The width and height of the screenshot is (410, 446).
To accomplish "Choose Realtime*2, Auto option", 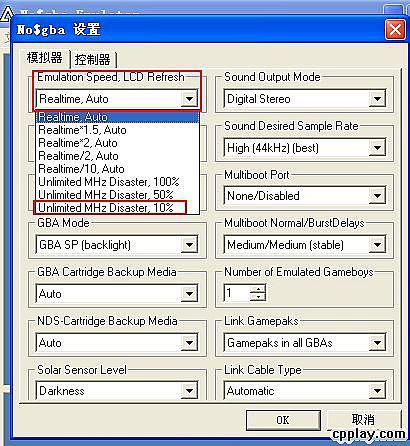I will click(x=117, y=143).
